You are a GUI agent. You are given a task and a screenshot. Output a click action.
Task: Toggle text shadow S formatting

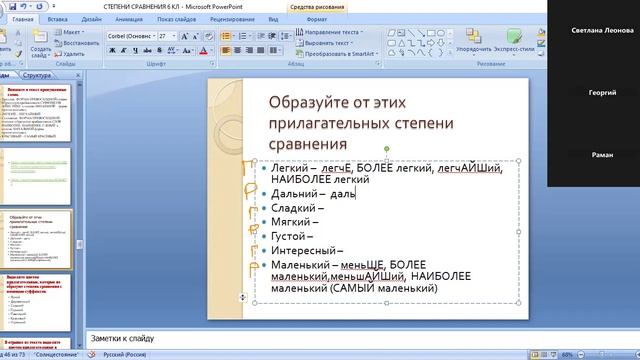point(159,51)
